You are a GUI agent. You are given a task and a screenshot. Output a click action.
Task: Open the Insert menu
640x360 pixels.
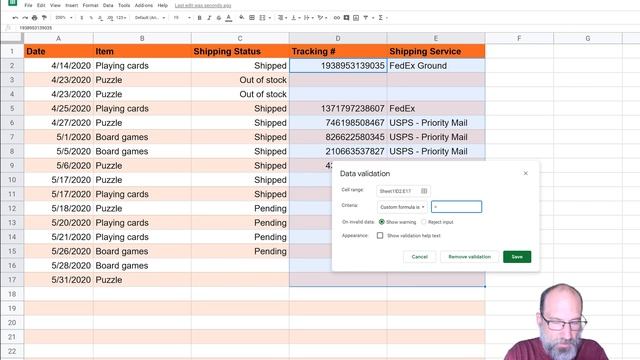71,5
